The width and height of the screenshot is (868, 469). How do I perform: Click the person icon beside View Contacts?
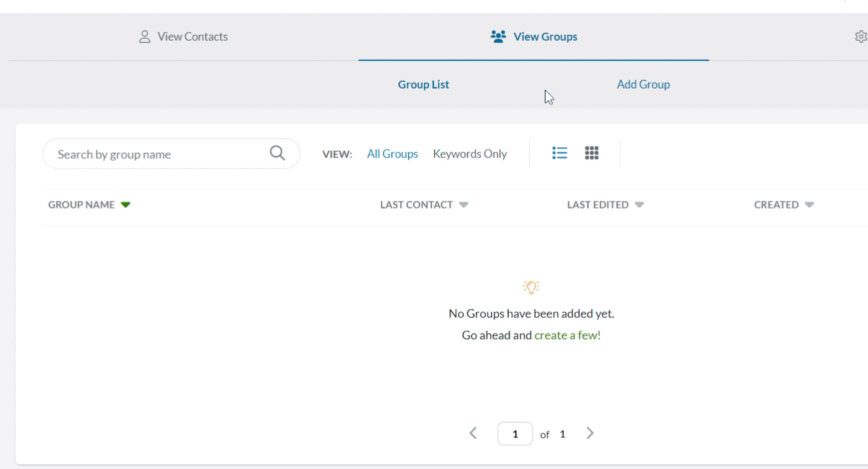(x=144, y=37)
